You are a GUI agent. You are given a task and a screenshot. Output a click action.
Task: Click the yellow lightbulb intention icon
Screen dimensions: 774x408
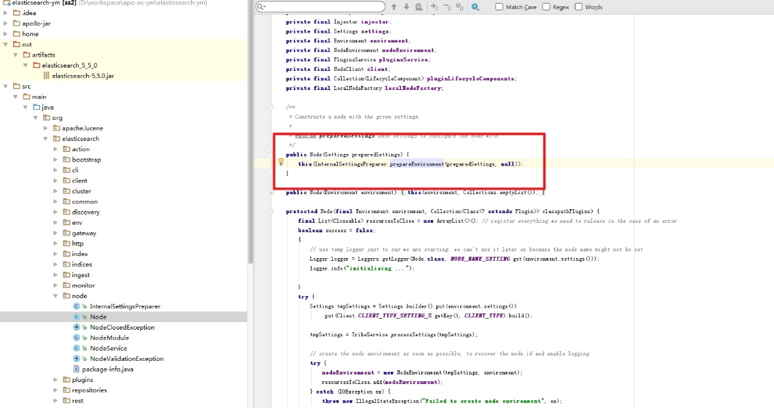[x=281, y=162]
